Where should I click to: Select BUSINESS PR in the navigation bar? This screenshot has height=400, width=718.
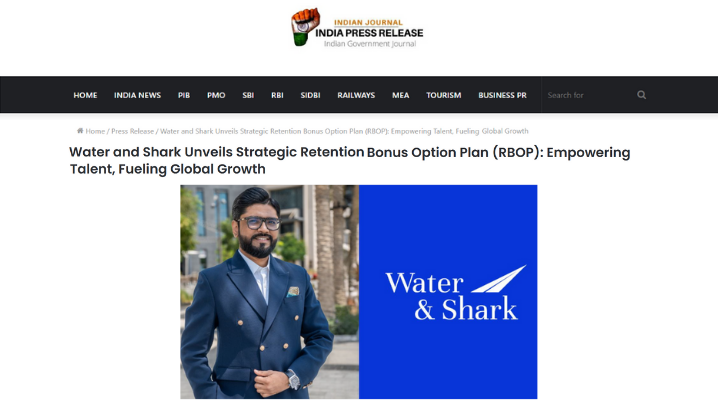pyautogui.click(x=502, y=95)
